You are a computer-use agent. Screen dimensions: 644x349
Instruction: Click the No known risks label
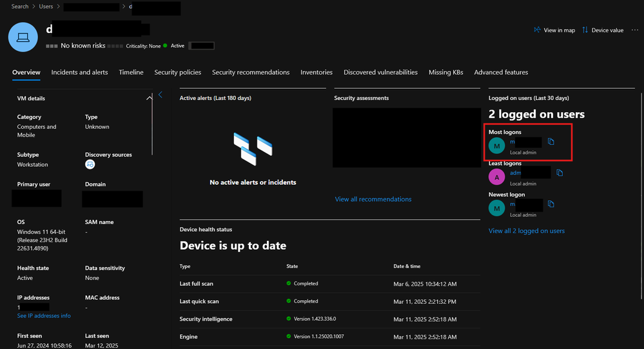83,46
